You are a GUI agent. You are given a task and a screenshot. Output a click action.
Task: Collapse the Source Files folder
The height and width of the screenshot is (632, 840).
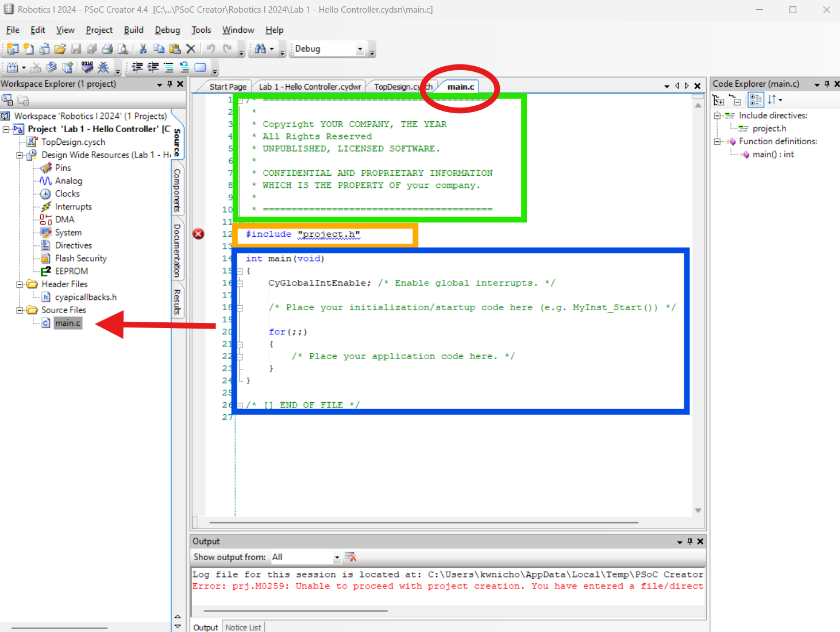pos(20,310)
